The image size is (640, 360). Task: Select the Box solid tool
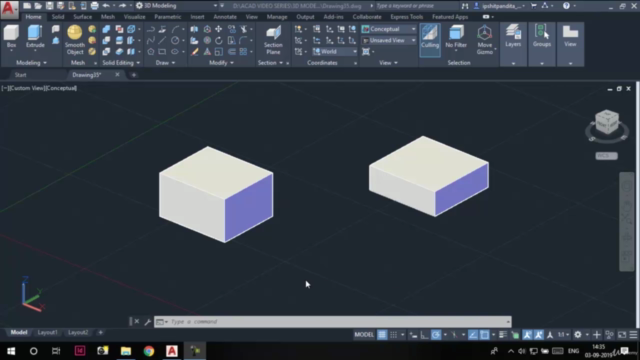click(11, 37)
